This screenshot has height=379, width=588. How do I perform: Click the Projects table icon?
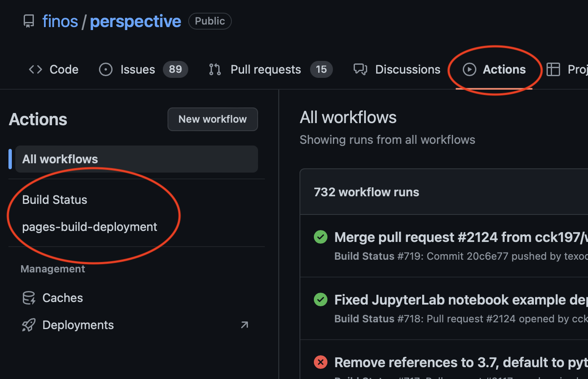point(553,69)
